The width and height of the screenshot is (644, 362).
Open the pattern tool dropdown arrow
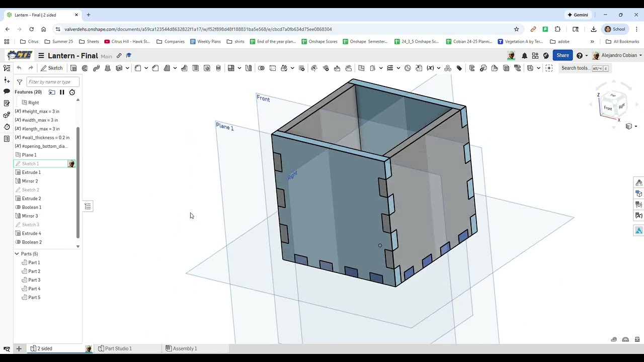point(239,68)
